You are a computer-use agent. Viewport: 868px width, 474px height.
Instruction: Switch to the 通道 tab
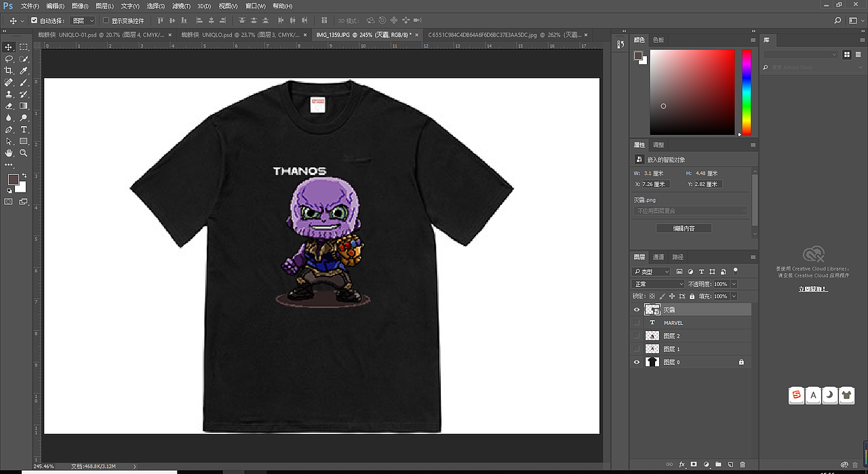[x=658, y=257]
